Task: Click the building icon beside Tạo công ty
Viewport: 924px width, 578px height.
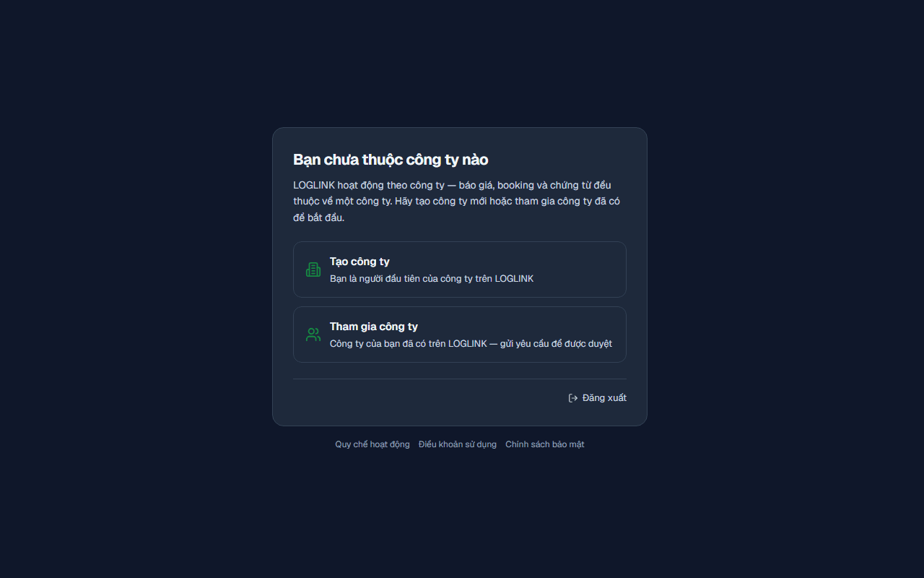Action: pos(313,269)
